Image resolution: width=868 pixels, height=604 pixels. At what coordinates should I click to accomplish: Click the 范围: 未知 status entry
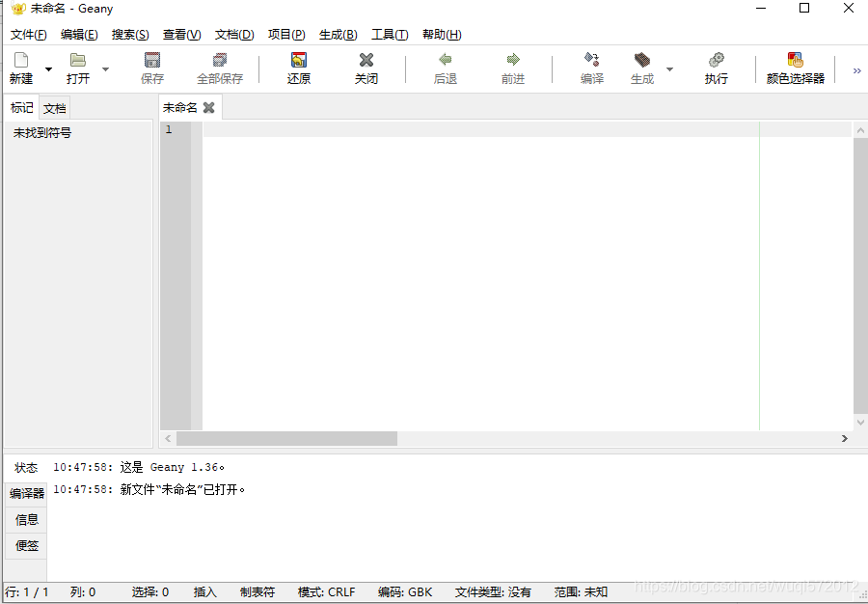click(x=581, y=592)
